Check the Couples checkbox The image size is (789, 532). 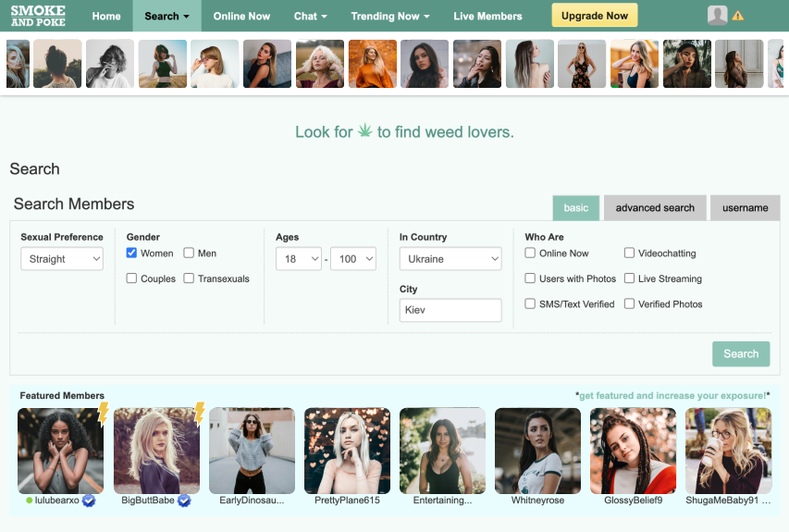point(131,278)
